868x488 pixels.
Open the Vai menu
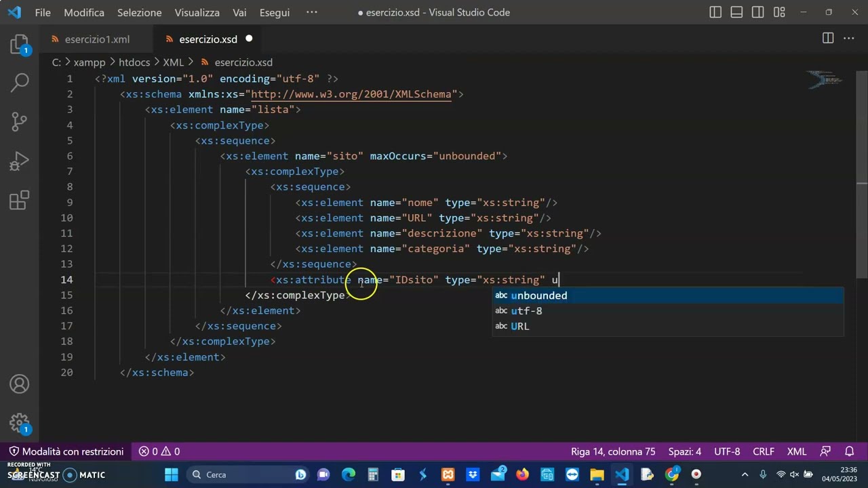click(x=239, y=12)
